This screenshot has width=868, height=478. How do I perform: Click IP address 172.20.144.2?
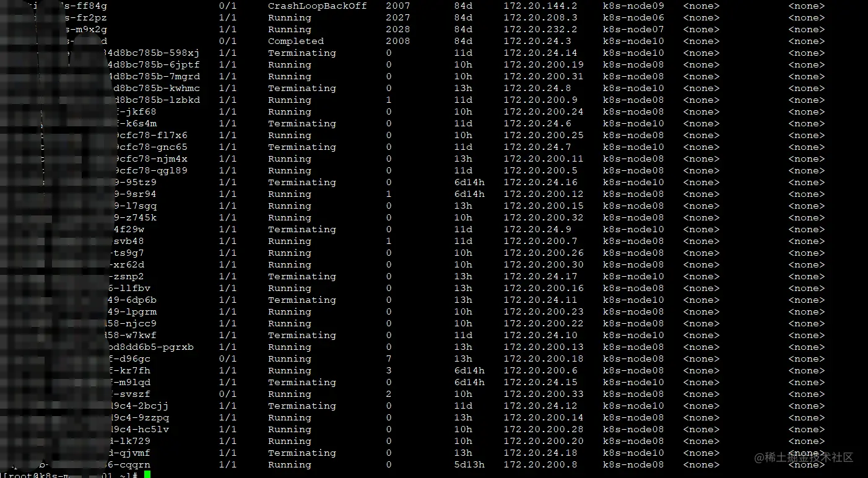click(540, 6)
